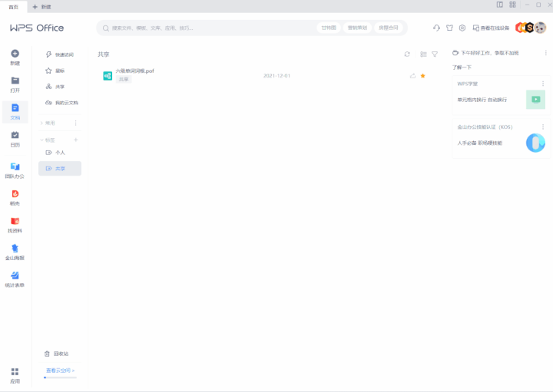The height and width of the screenshot is (392, 553).
Task: Click the membership badges beside avatar
Action: click(x=524, y=28)
